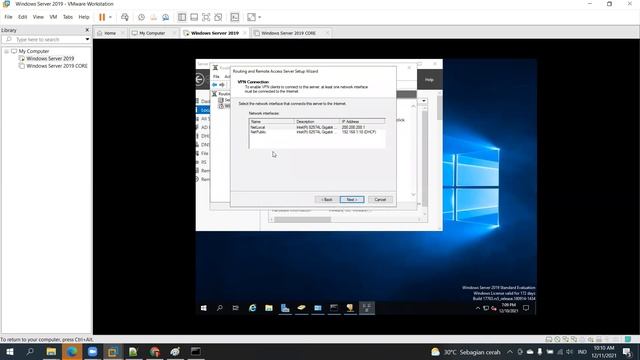The image size is (640, 360).
Task: Click the Description column header
Action: pyautogui.click(x=317, y=122)
